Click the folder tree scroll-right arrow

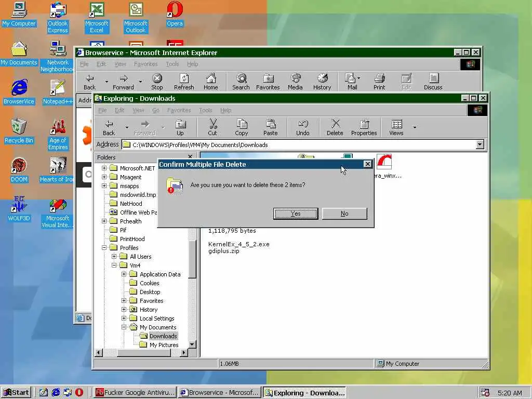[x=183, y=353]
